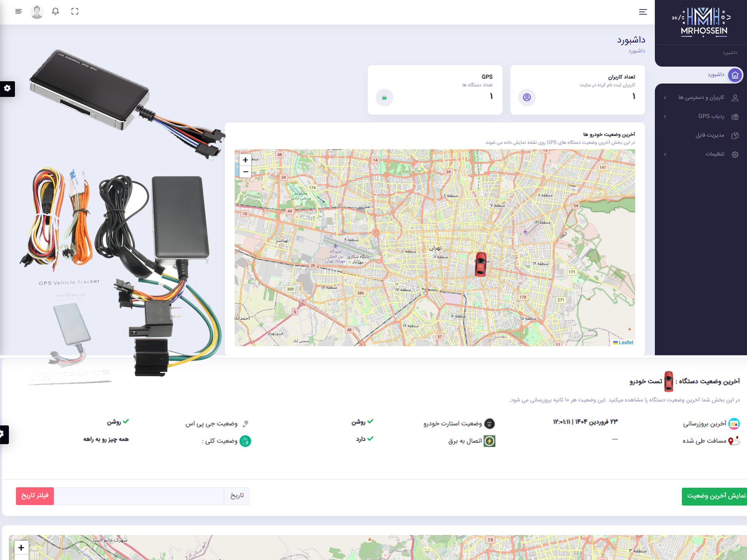
Task: Toggle sidebar with hamburger icon
Action: (643, 12)
